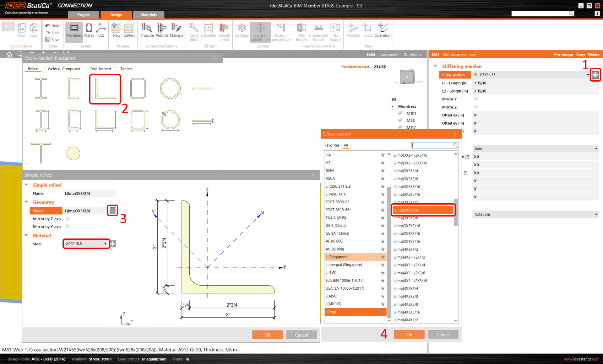The image size is (603, 364).
Task: Confirm cross-section selection with OK
Action: 409,334
